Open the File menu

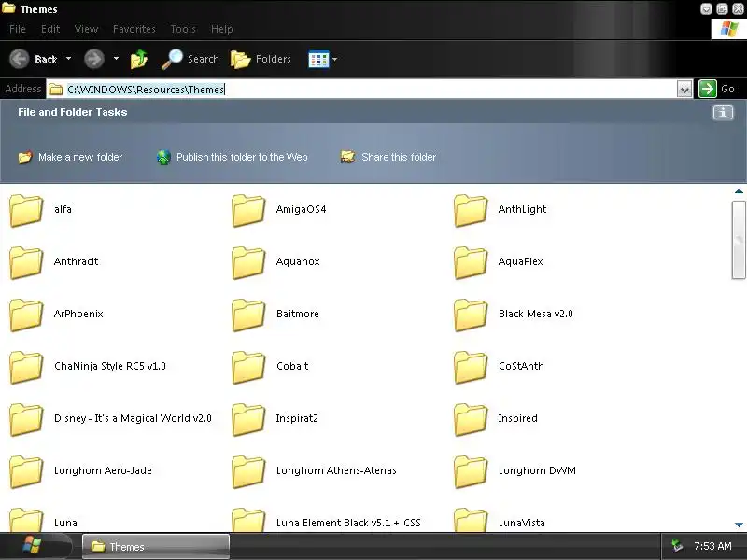[18, 29]
